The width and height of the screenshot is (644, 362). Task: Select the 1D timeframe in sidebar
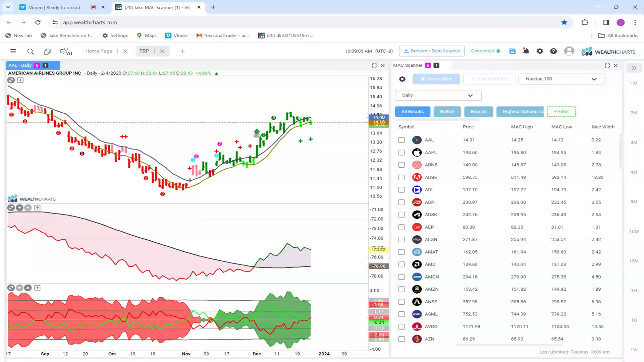[x=634, y=320]
